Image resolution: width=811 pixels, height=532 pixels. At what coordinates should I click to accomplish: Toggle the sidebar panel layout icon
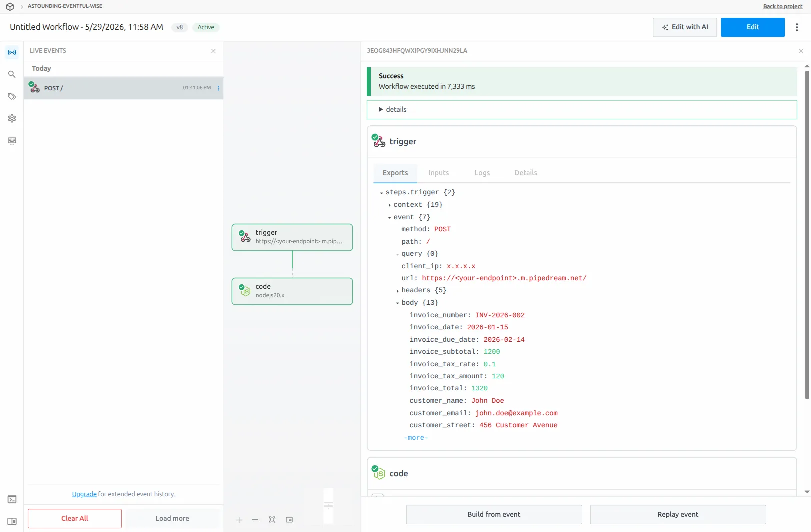pyautogui.click(x=12, y=521)
